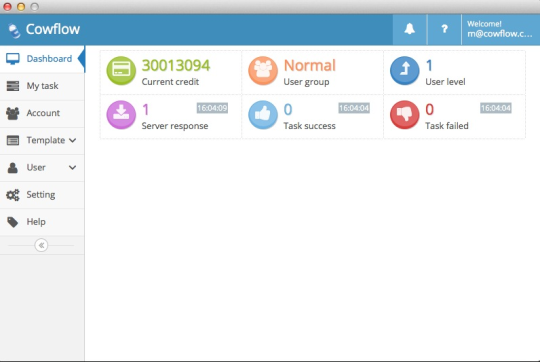Click the Task failed count 0
The width and height of the screenshot is (540, 362).
pos(429,110)
